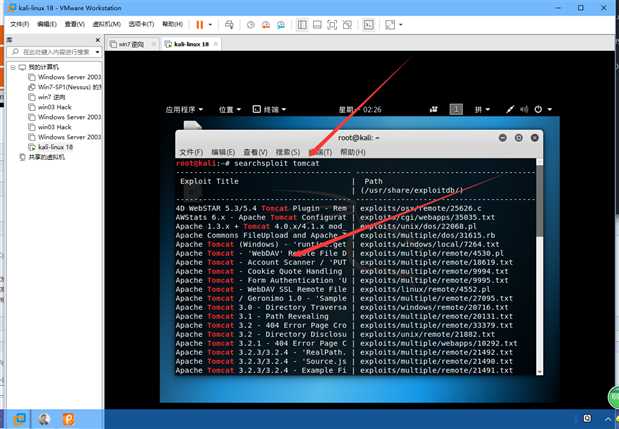Click the terminal vertical scrollbar

(x=540, y=201)
